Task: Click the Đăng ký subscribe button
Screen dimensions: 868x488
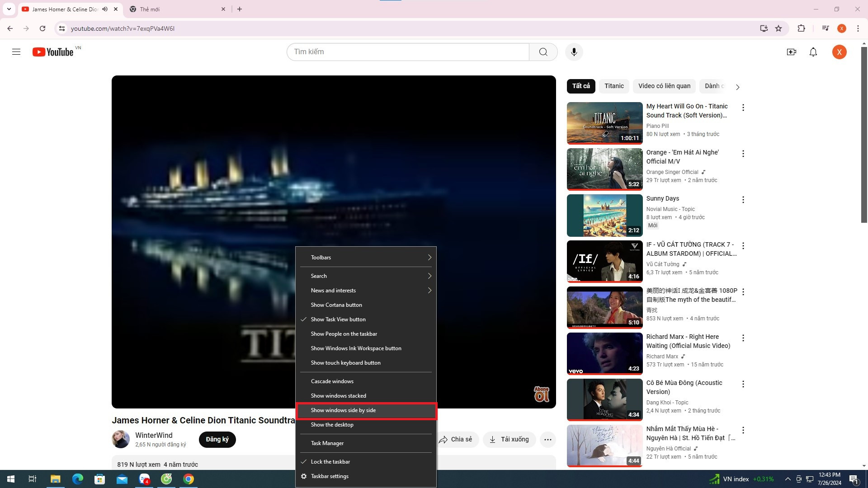Action: tap(217, 439)
